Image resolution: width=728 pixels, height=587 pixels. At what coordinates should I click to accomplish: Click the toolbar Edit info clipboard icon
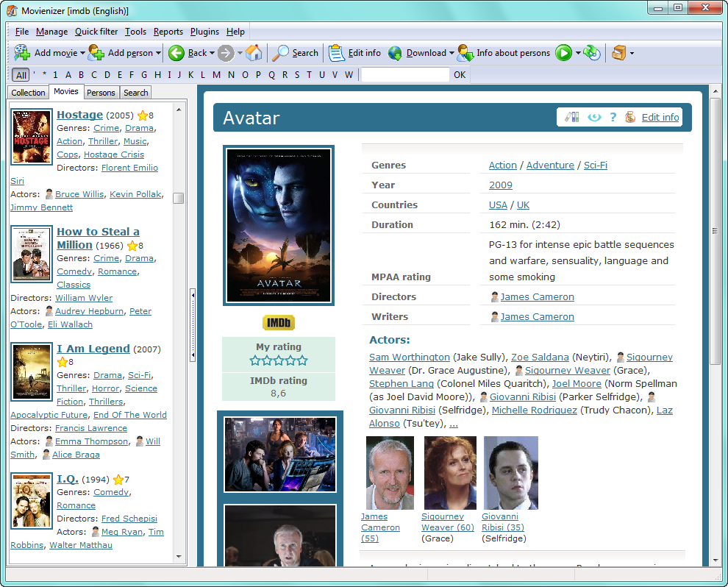336,53
